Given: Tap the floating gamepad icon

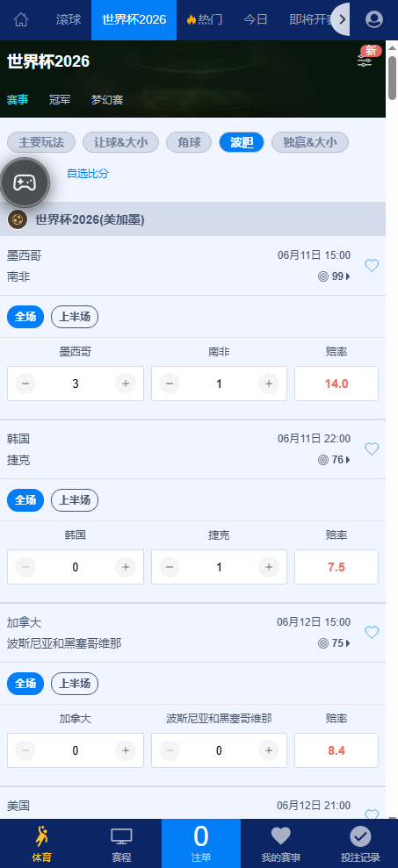Looking at the screenshot, I should click(x=25, y=183).
